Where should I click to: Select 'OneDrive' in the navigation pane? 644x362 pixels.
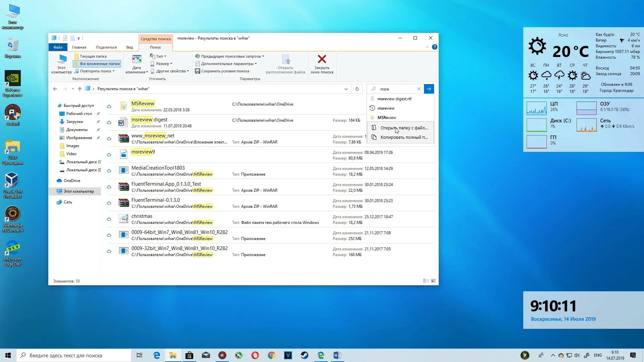72,181
